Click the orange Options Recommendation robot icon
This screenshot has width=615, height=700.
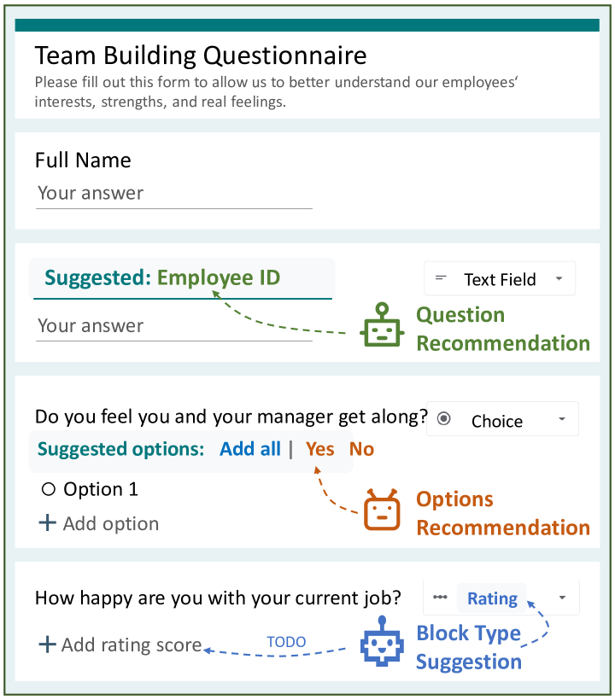382,510
